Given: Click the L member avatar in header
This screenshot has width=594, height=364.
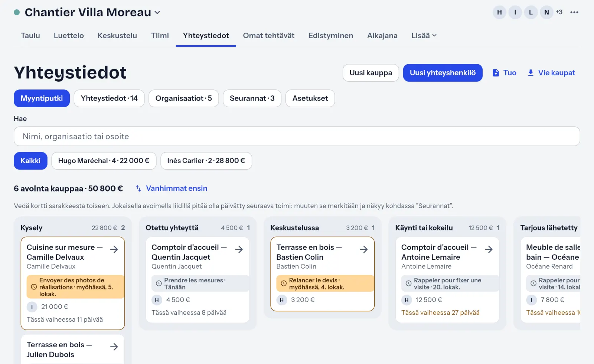Looking at the screenshot, I should [x=531, y=12].
